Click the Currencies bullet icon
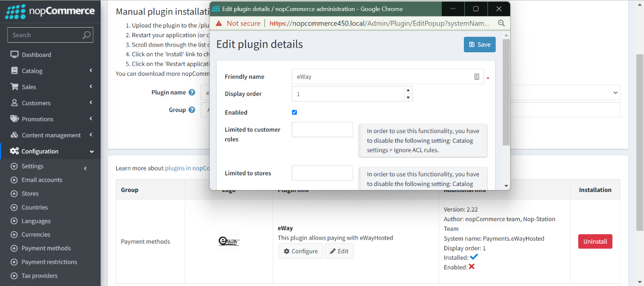The image size is (644, 286). pos(14,235)
